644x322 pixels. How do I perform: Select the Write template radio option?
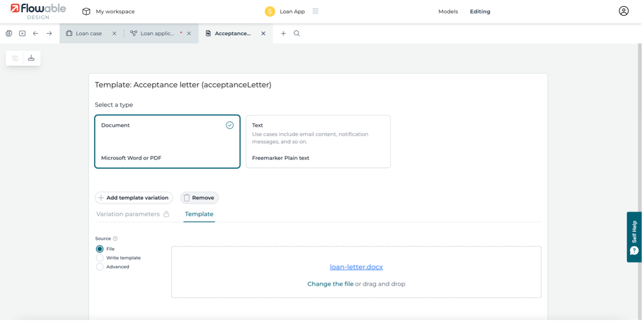(x=100, y=258)
